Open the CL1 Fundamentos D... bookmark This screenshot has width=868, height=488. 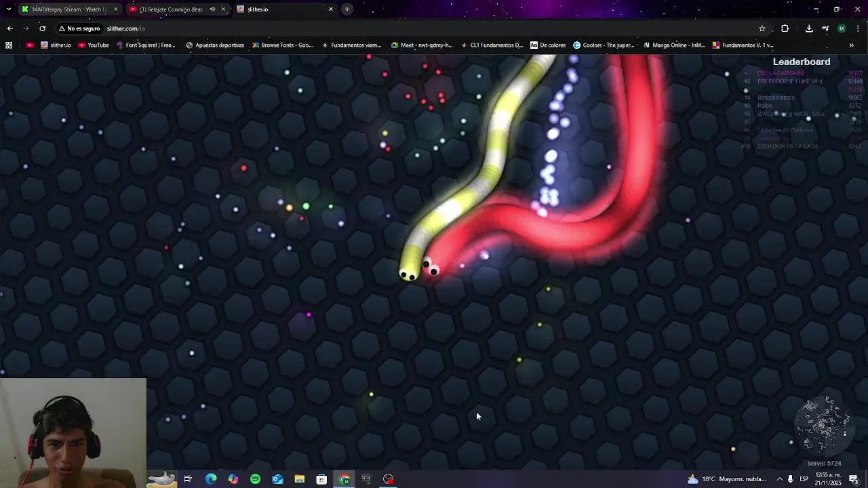(492, 45)
